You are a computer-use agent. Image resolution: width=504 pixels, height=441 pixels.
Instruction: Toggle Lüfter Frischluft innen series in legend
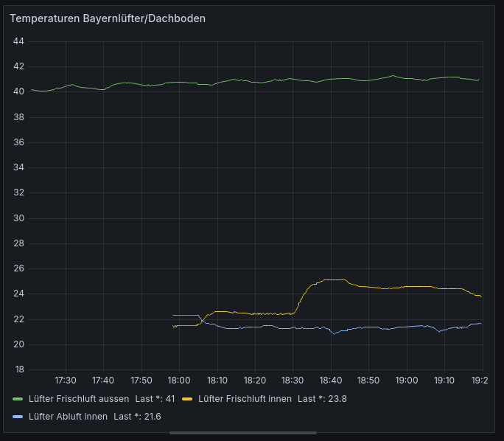click(245, 399)
